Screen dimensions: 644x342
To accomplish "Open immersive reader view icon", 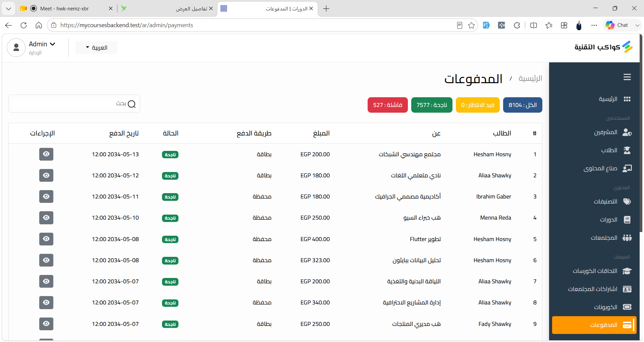I will tap(460, 25).
